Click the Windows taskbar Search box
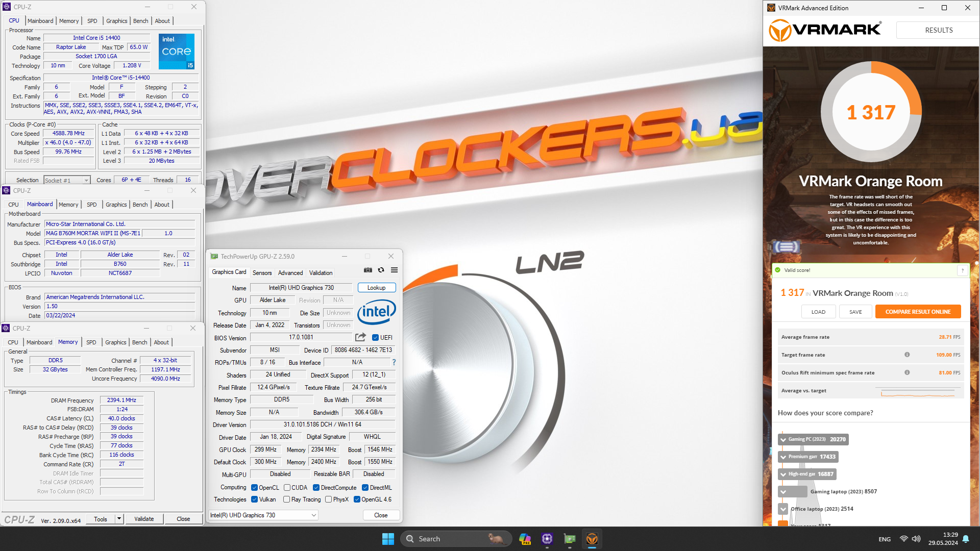 click(x=456, y=539)
